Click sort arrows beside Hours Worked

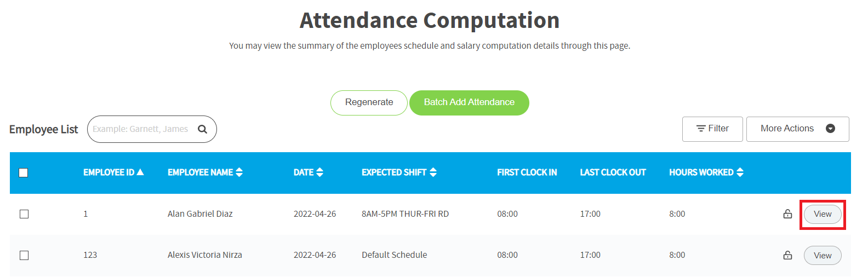[x=740, y=172]
